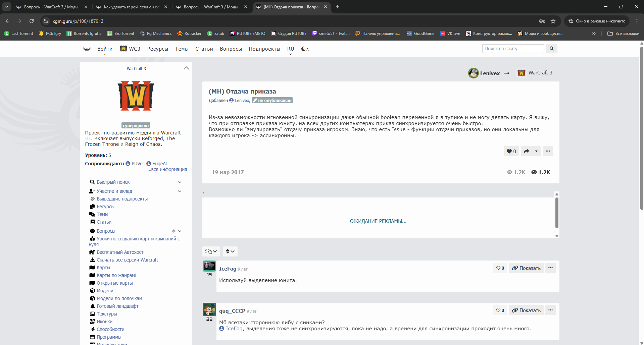The width and height of the screenshot is (644, 345).
Task: Click the Вышедшие подпроекты checkmark icon
Action: pyautogui.click(x=92, y=199)
